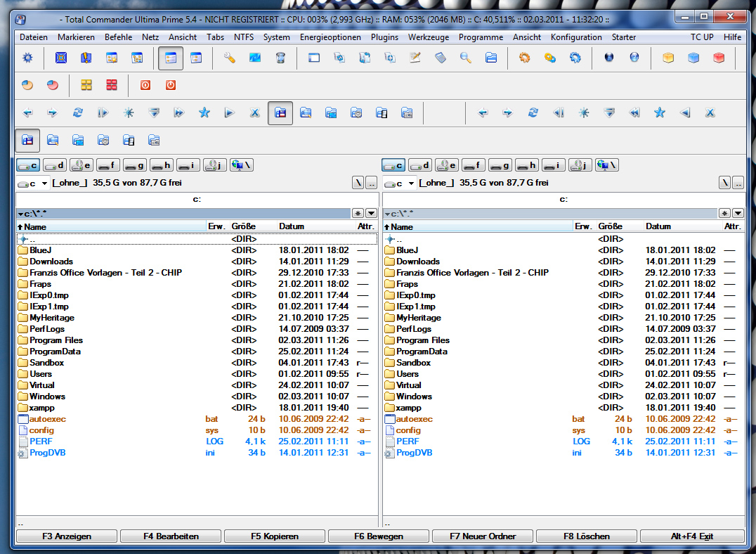This screenshot has height=554, width=756.
Task: Click the light blue globe icon
Action: (634, 58)
